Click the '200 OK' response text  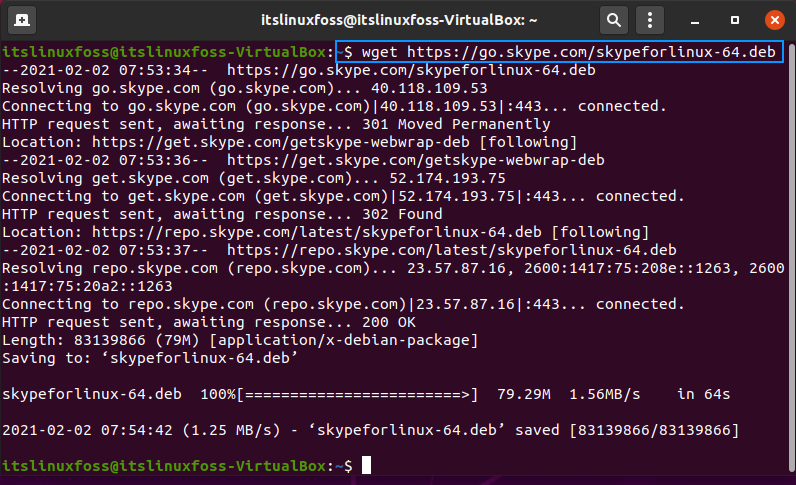tap(389, 322)
